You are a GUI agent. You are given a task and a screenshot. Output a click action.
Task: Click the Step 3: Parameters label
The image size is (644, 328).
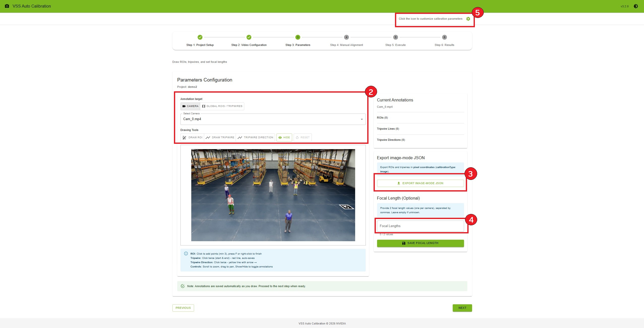(x=298, y=45)
